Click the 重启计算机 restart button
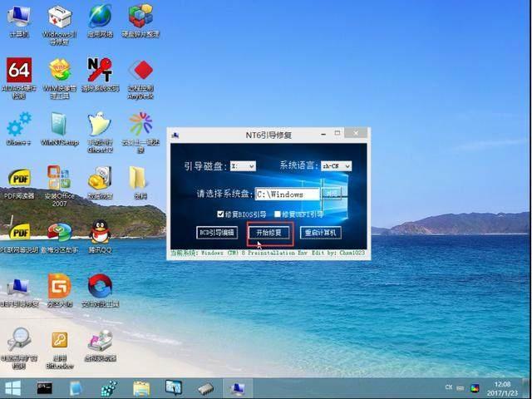This screenshot has height=399, width=532. [321, 233]
